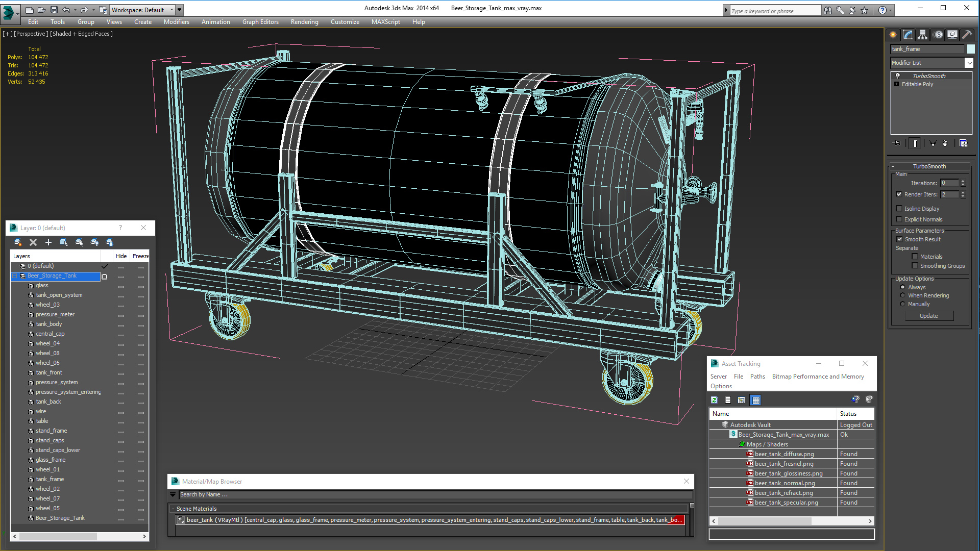Collapse the Scene Materials group
This screenshot has width=980, height=551.
pyautogui.click(x=173, y=509)
